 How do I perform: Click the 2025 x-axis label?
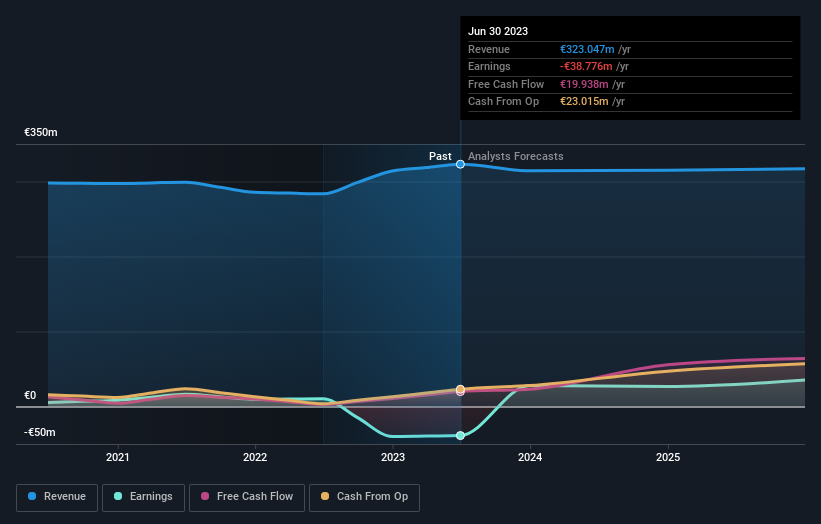(668, 458)
